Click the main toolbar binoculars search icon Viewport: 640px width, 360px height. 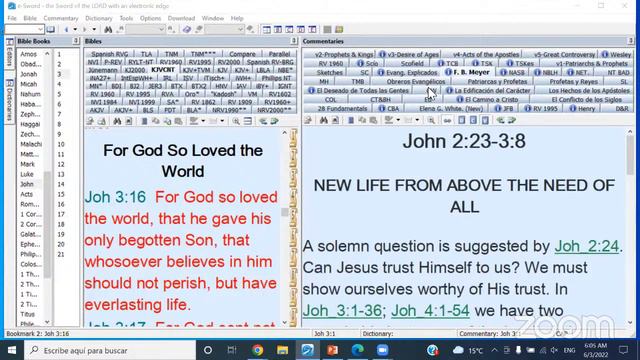(x=108, y=29)
